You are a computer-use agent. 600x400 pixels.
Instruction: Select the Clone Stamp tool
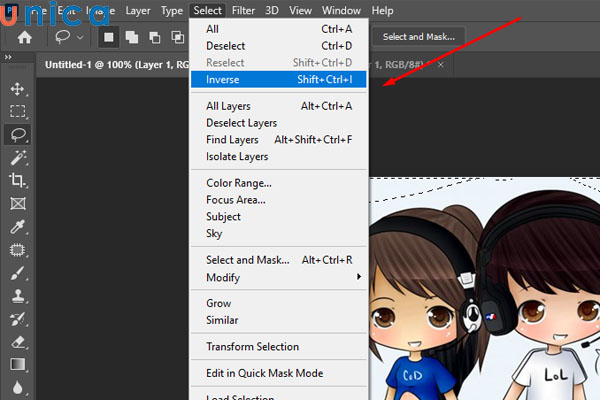pos(17,295)
